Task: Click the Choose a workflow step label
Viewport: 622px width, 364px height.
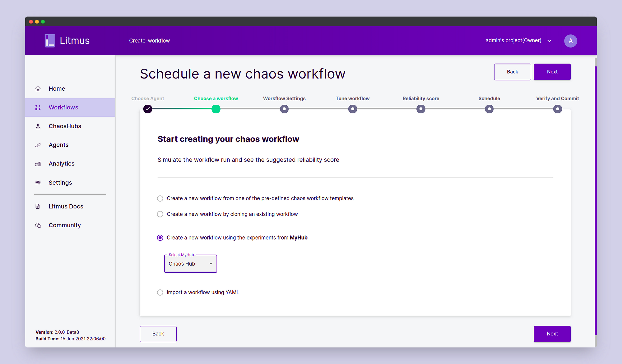Action: tap(216, 98)
